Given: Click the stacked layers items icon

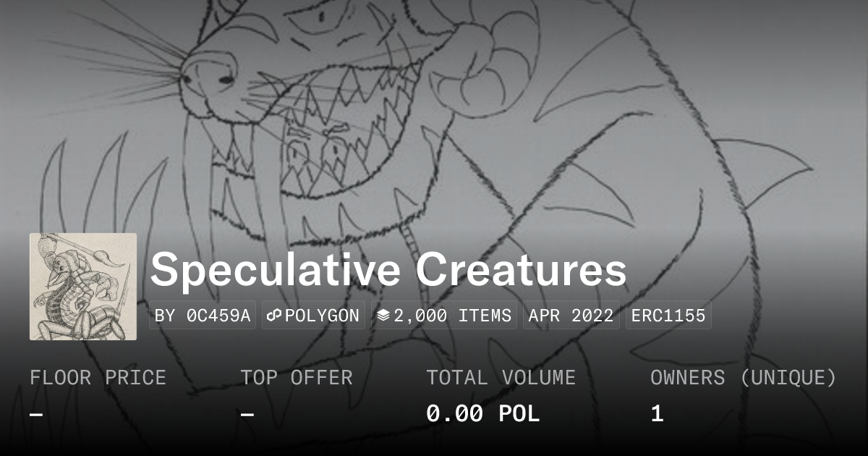Looking at the screenshot, I should pos(383,316).
